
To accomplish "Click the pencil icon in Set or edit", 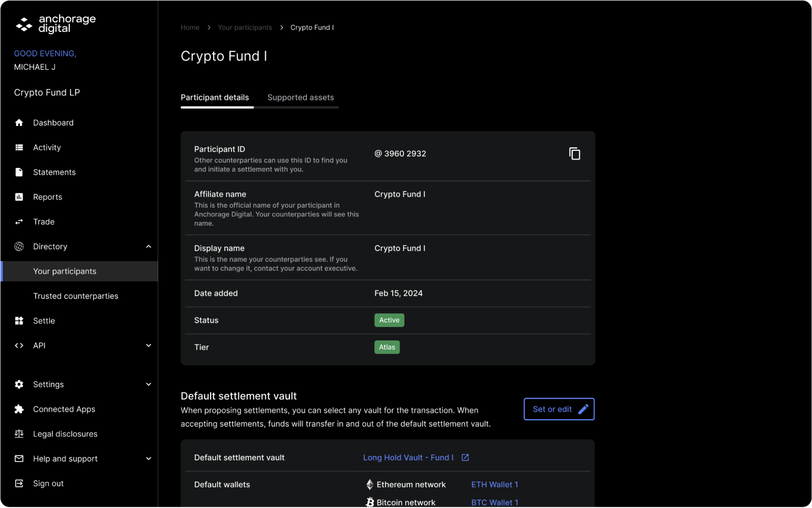I will coord(583,410).
